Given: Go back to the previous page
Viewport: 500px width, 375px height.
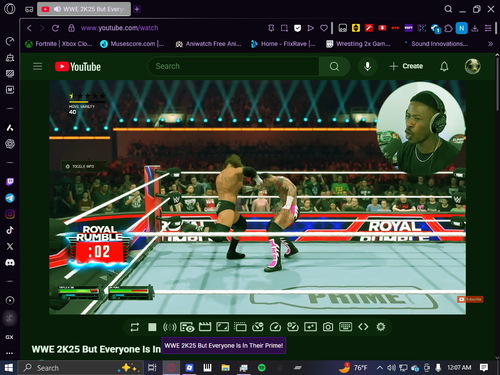Looking at the screenshot, I should [x=29, y=28].
